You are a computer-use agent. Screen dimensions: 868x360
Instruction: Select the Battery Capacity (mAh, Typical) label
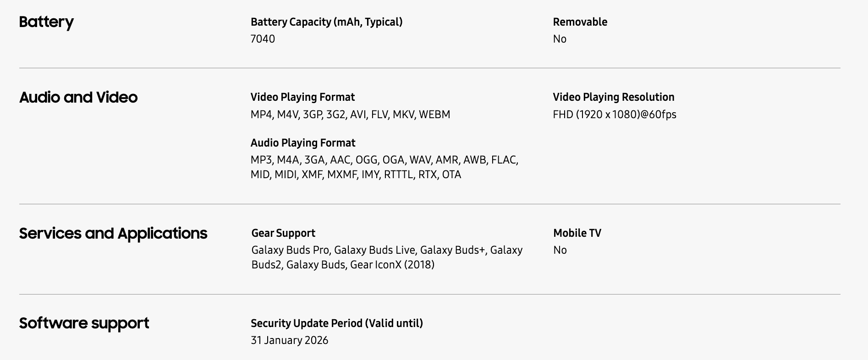pos(326,22)
